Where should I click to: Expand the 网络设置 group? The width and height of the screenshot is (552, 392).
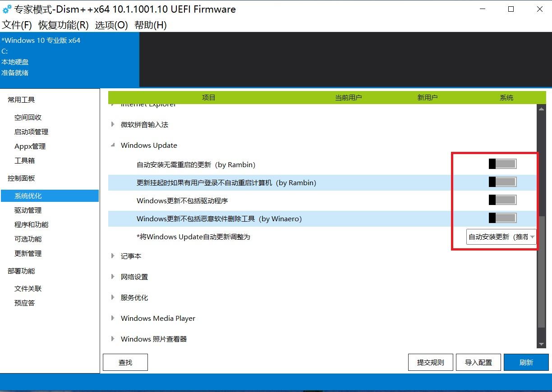[x=113, y=277]
